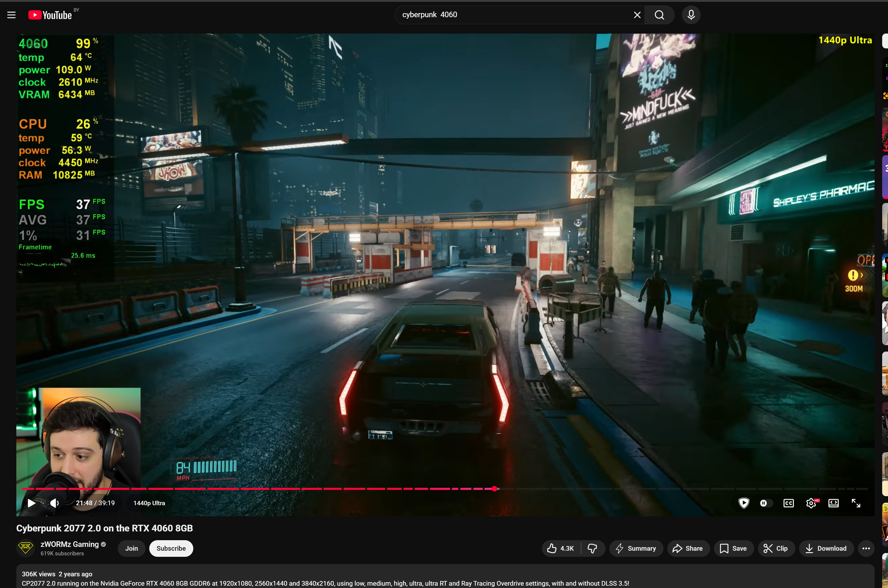Image resolution: width=888 pixels, height=588 pixels.
Task: Clear the search box text
Action: point(637,15)
